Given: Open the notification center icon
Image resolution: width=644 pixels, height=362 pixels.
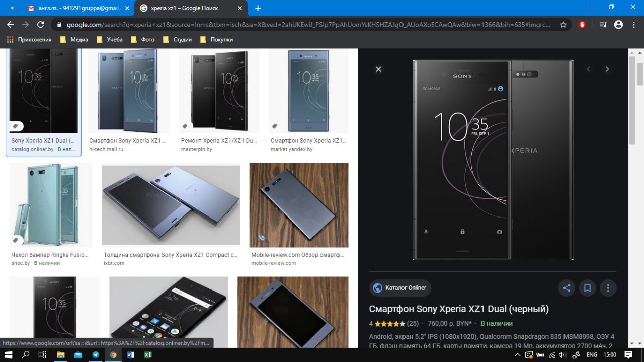Looking at the screenshot, I should [628, 355].
